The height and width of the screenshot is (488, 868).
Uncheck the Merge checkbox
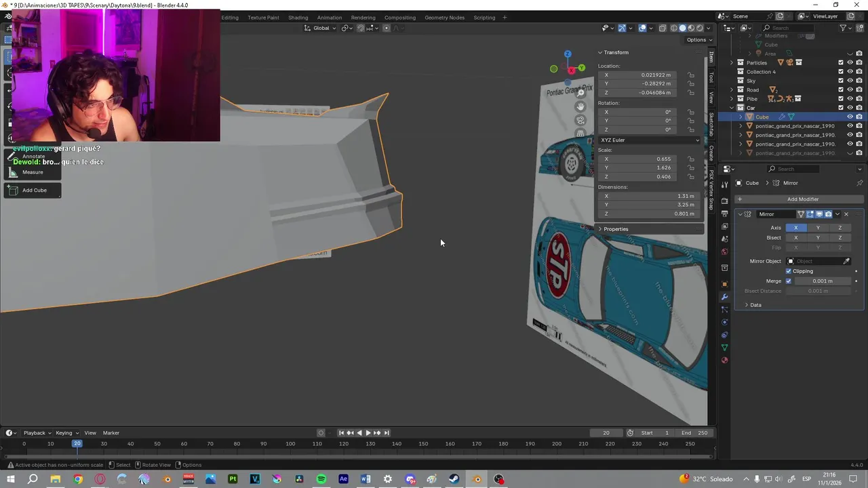click(789, 281)
